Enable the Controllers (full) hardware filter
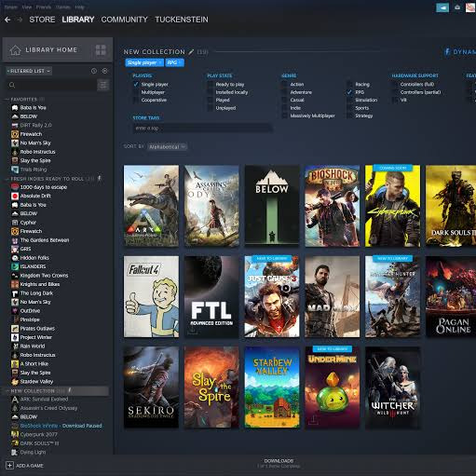Image resolution: width=476 pixels, height=476 pixels. point(395,84)
